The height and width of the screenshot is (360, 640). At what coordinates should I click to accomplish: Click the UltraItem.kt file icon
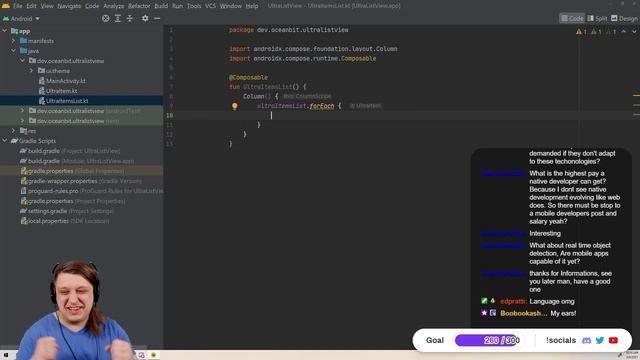coord(42,91)
